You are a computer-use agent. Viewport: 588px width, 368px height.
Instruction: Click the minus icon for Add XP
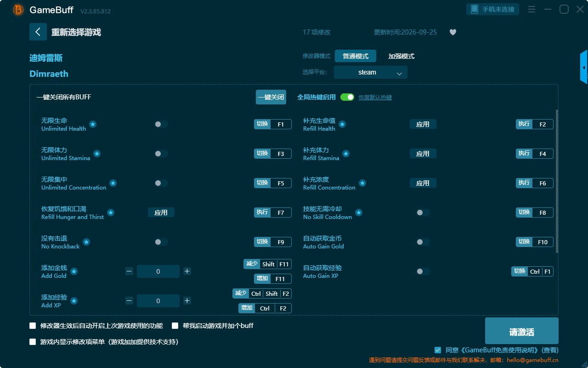coord(129,301)
